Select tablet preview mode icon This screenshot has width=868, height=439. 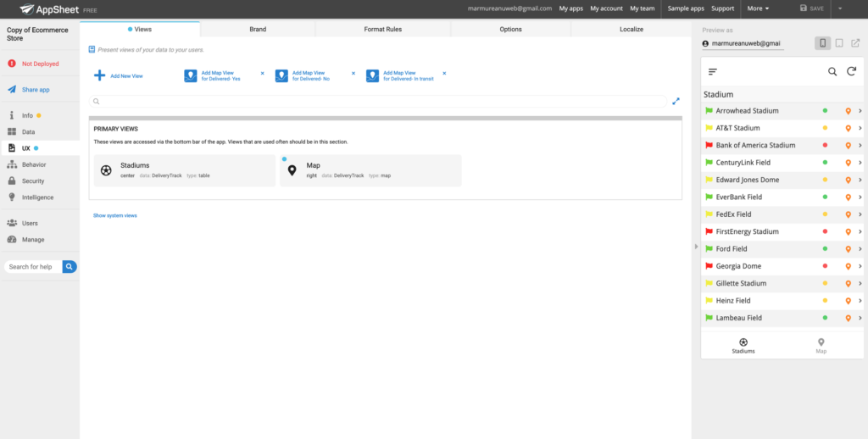[839, 43]
